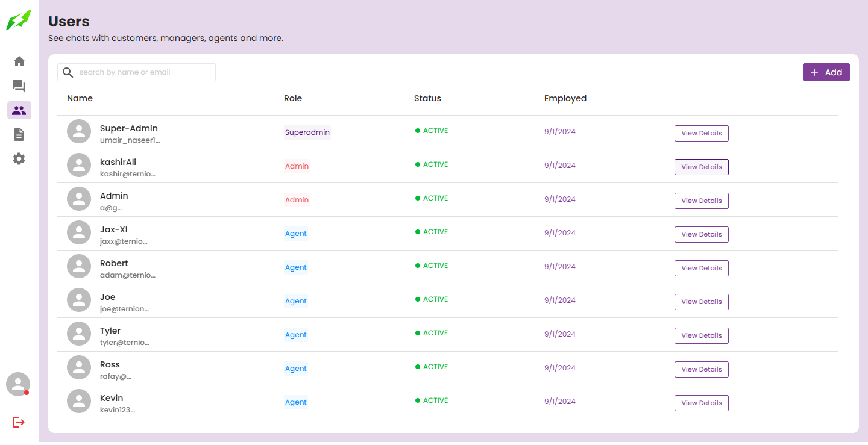This screenshot has height=445, width=868.
Task: Click Super-Admin's avatar picture
Action: tap(79, 131)
